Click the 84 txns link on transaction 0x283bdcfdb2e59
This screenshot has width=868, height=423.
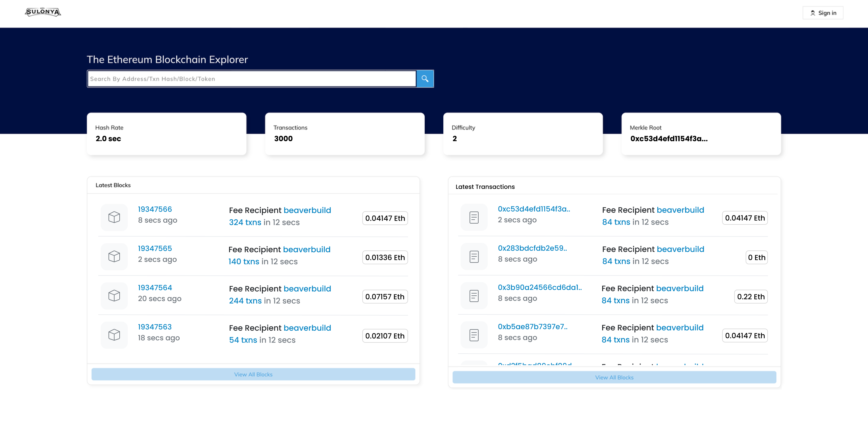(x=616, y=261)
